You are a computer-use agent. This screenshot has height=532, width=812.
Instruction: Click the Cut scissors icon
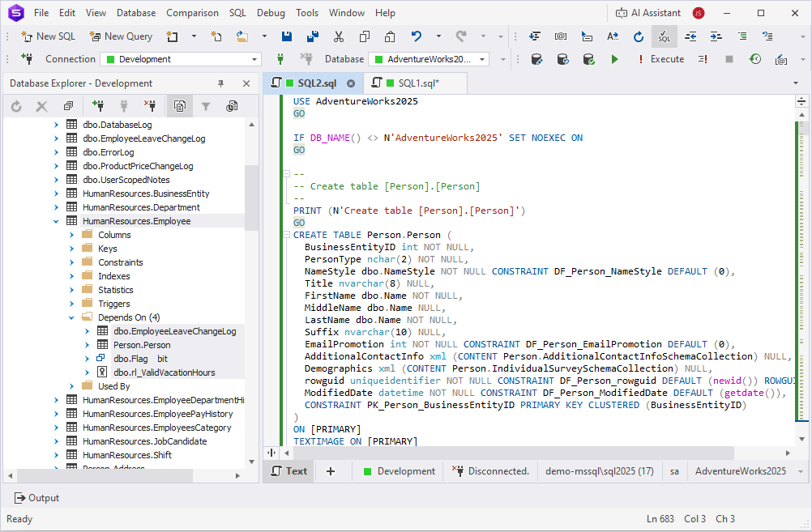(x=338, y=36)
